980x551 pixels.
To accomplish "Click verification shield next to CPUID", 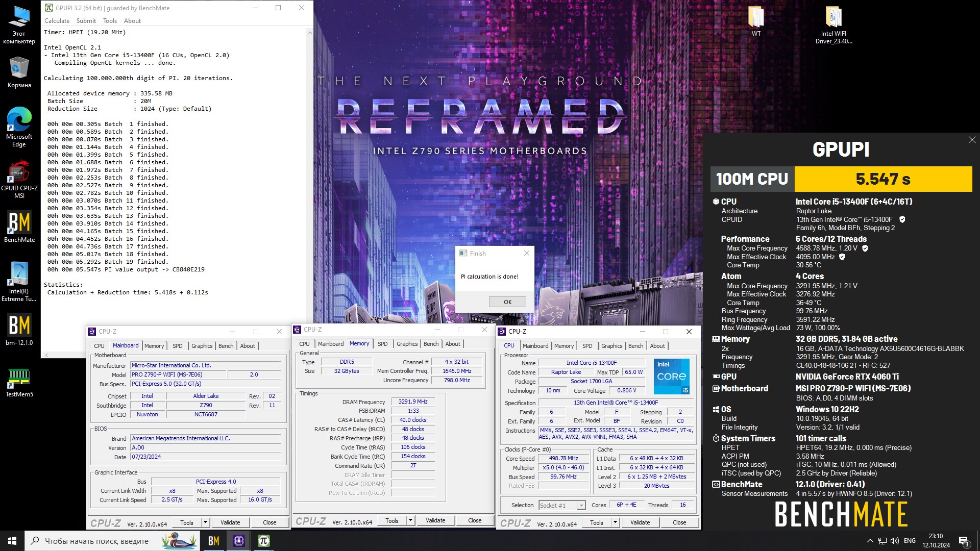I will pos(902,219).
